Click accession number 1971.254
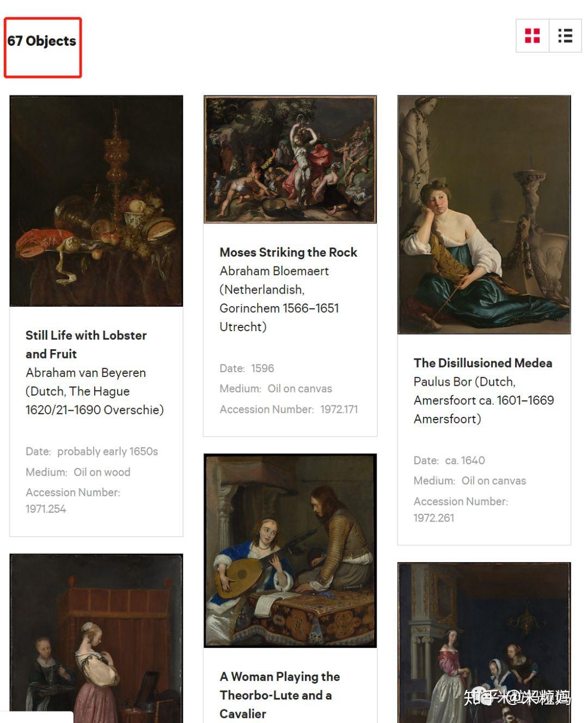The image size is (588, 723). click(46, 509)
